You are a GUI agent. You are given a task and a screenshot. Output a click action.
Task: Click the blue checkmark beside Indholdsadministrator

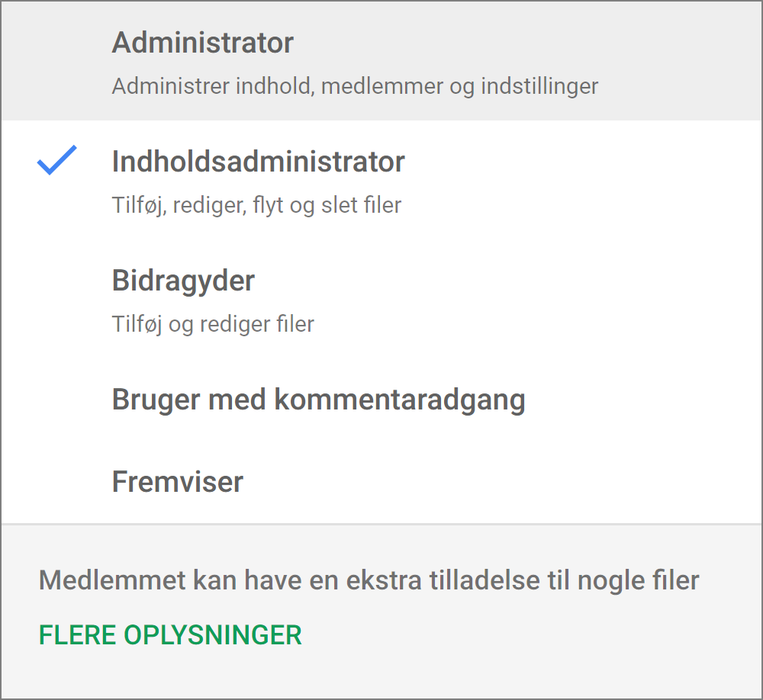pyautogui.click(x=57, y=160)
